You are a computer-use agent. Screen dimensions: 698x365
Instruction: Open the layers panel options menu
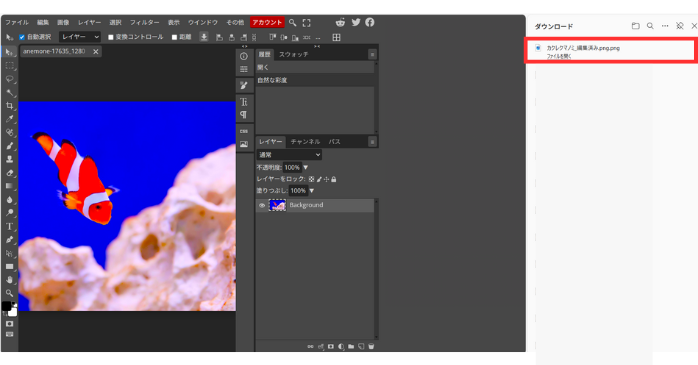click(372, 142)
